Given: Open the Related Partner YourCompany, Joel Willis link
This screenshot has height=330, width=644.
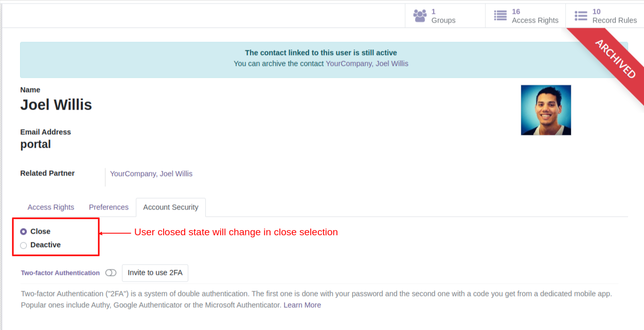Looking at the screenshot, I should [x=151, y=174].
